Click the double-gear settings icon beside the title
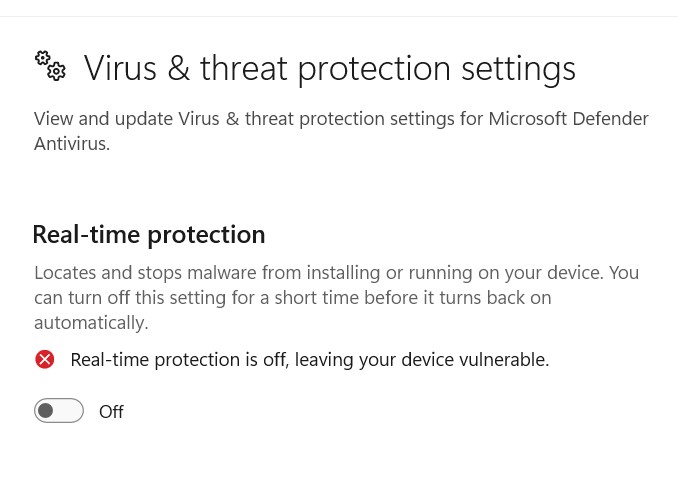Viewport: 678px width, 487px height. [50, 66]
